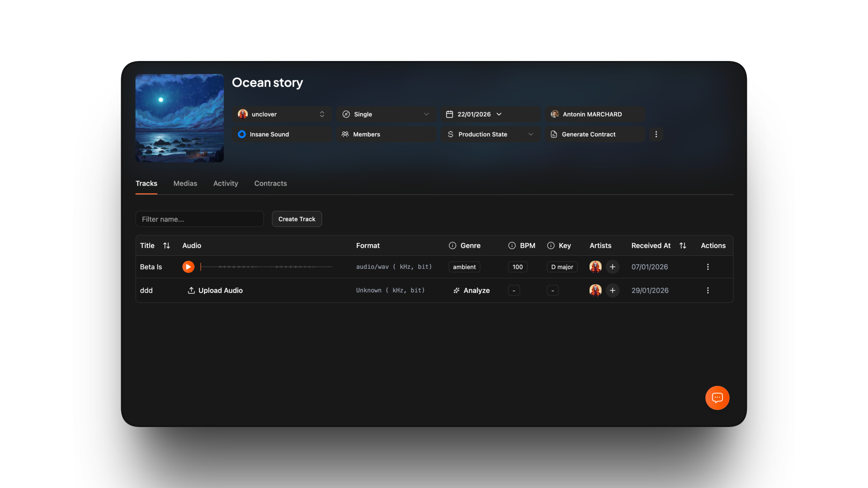Sort tracks by Title column
Image resolution: width=868 pixels, height=488 pixels.
(166, 246)
